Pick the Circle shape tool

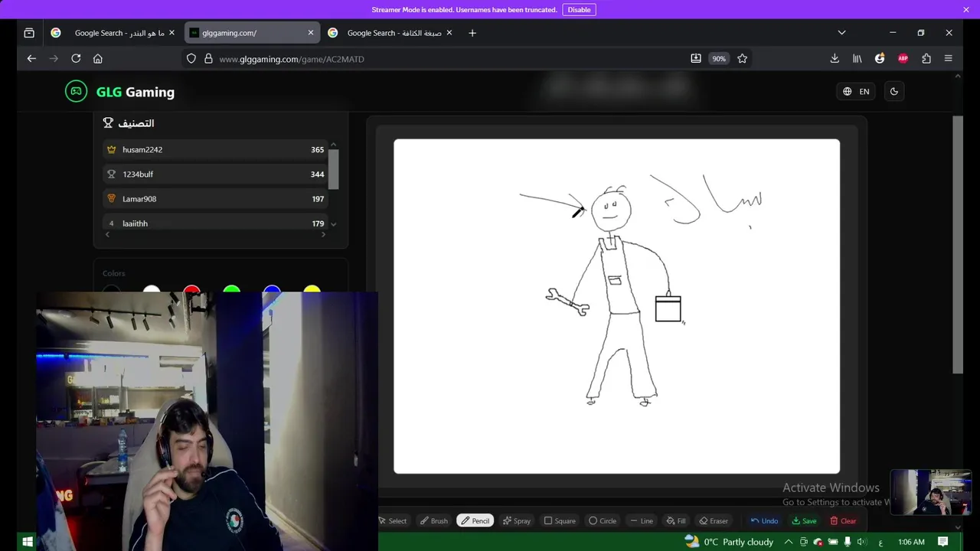pyautogui.click(x=603, y=521)
